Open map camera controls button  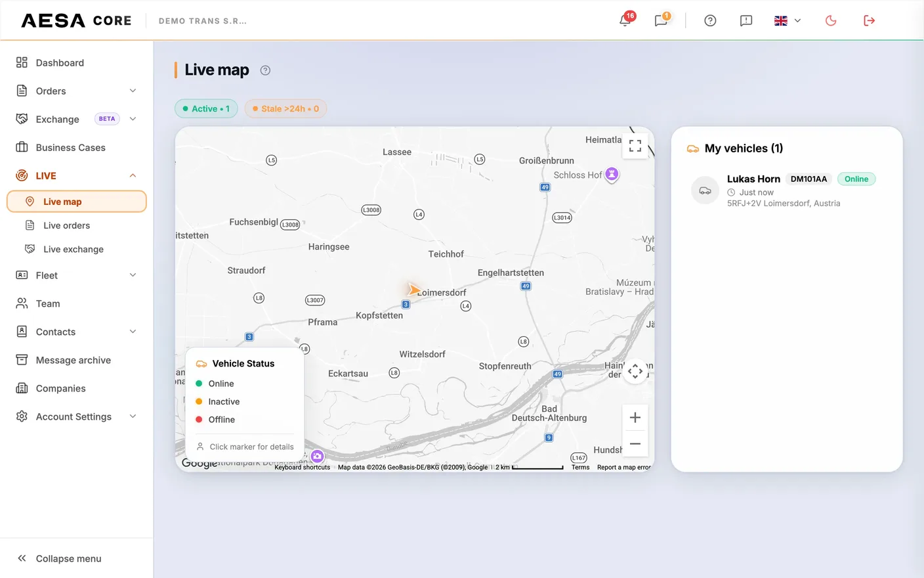click(635, 372)
